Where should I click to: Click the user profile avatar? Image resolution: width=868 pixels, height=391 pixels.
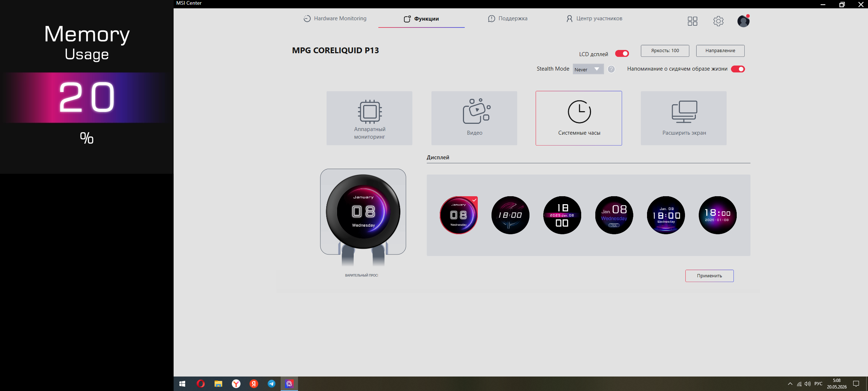tap(744, 21)
